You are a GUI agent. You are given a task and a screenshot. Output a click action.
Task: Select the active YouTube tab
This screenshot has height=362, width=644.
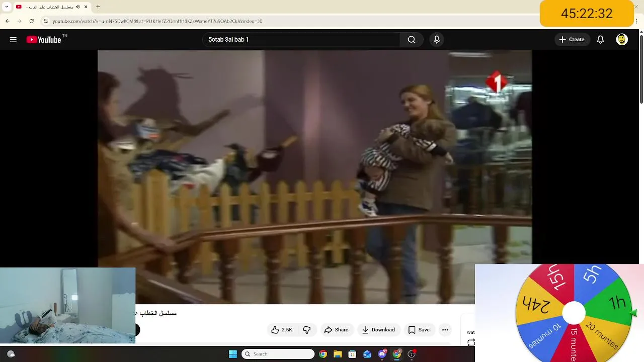click(x=52, y=7)
